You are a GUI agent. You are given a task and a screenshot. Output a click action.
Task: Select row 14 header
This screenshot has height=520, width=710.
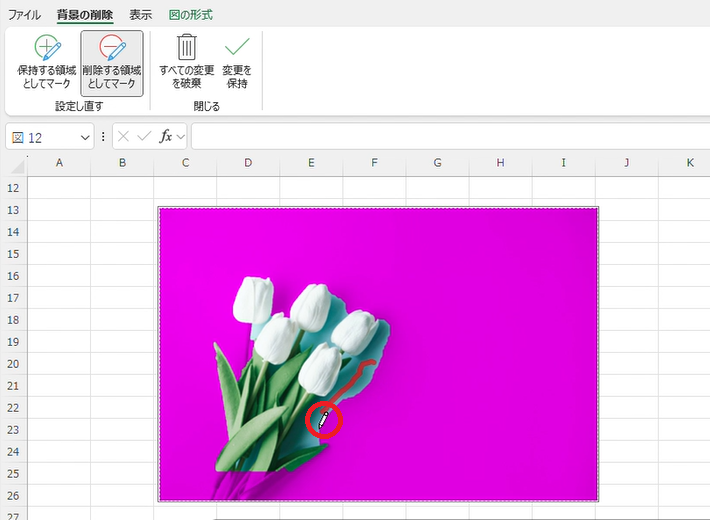point(14,232)
